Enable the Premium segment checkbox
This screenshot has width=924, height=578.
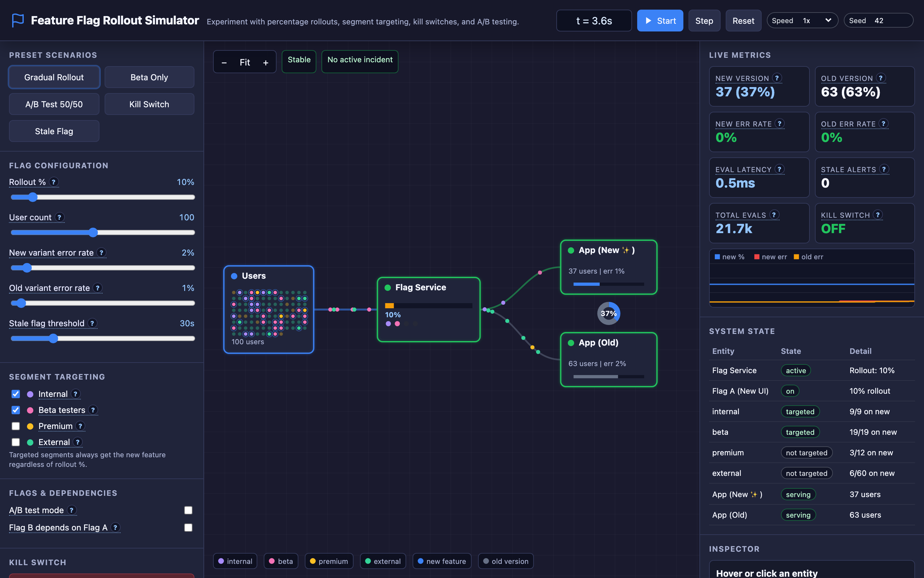[x=16, y=426]
